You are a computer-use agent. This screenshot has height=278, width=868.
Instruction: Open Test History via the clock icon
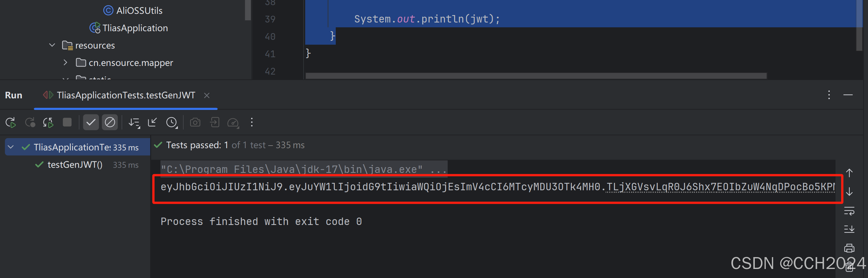click(172, 122)
